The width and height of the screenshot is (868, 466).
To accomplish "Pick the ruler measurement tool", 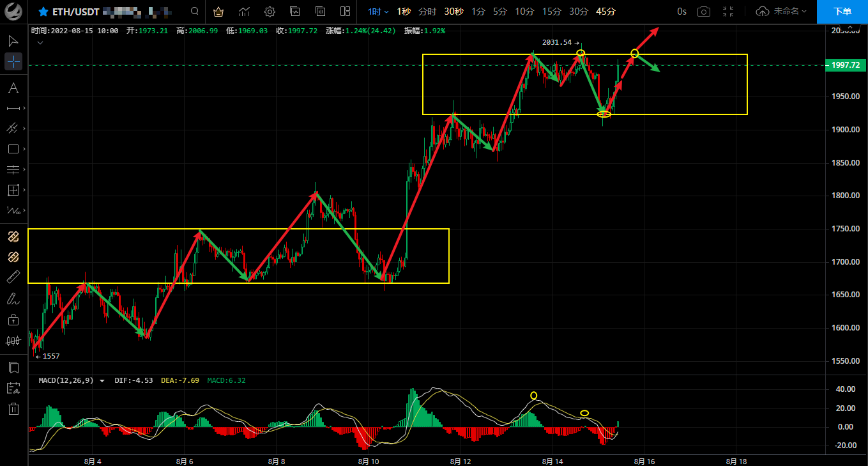I will click(x=13, y=277).
